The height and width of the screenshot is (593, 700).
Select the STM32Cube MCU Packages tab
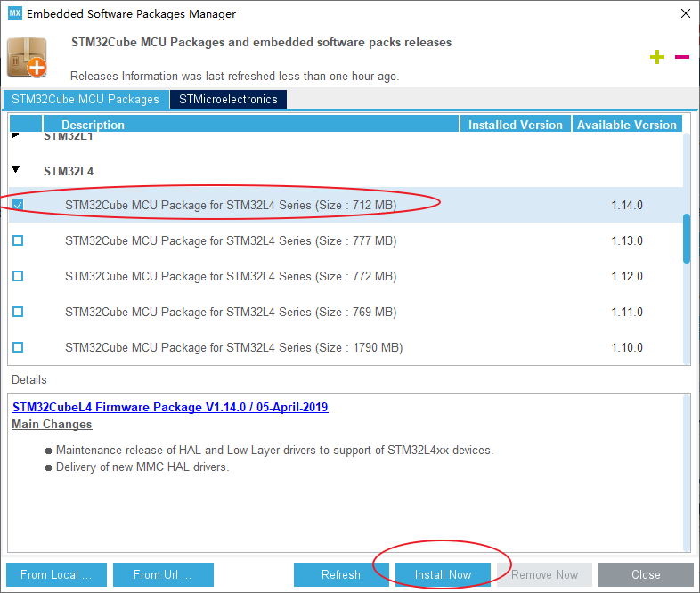[x=85, y=99]
